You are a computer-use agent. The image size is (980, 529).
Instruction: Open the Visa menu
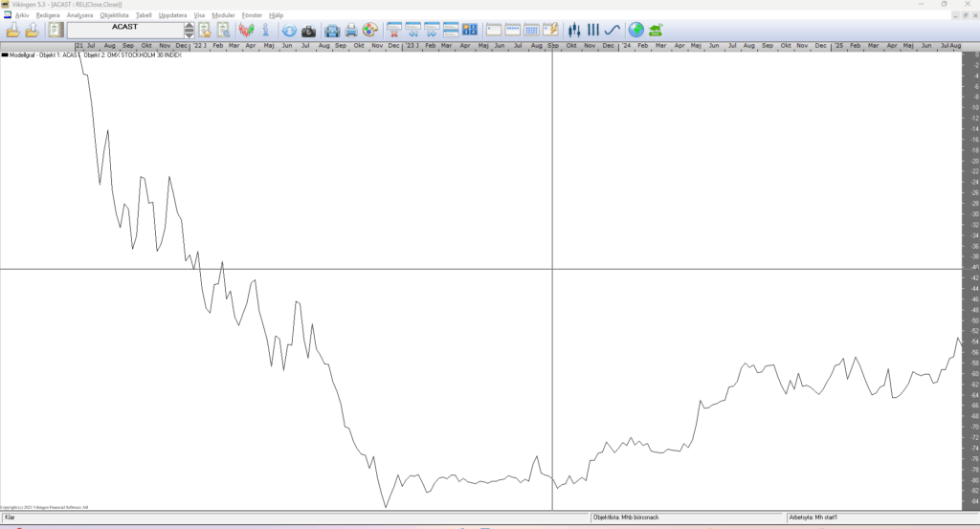pyautogui.click(x=199, y=15)
